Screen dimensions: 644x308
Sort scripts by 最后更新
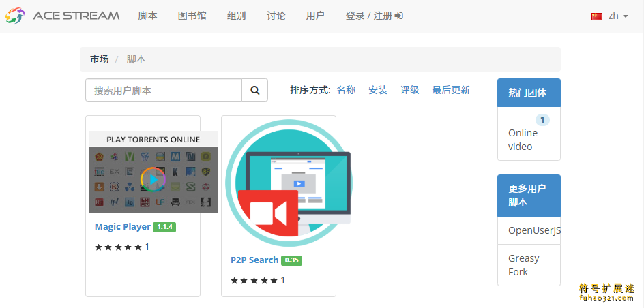tap(451, 90)
